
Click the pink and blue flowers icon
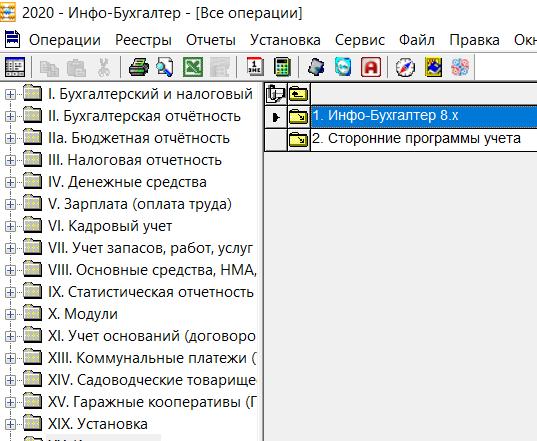pyautogui.click(x=460, y=67)
